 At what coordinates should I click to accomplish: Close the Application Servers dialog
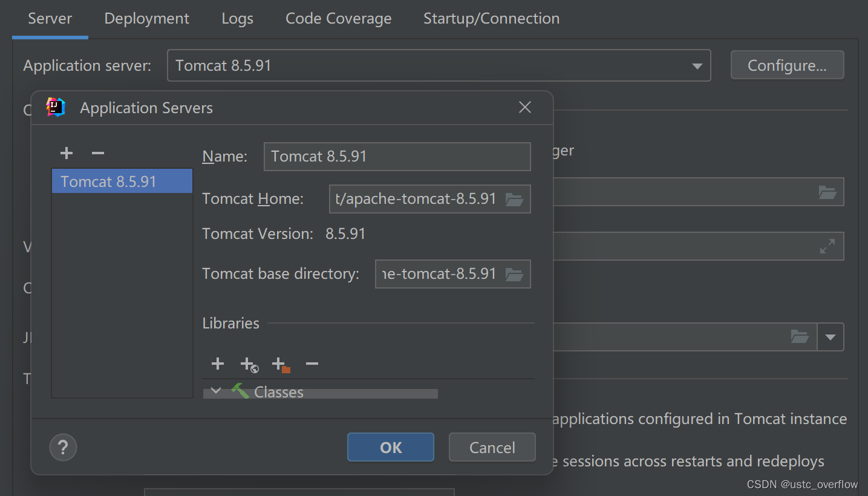pyautogui.click(x=525, y=108)
